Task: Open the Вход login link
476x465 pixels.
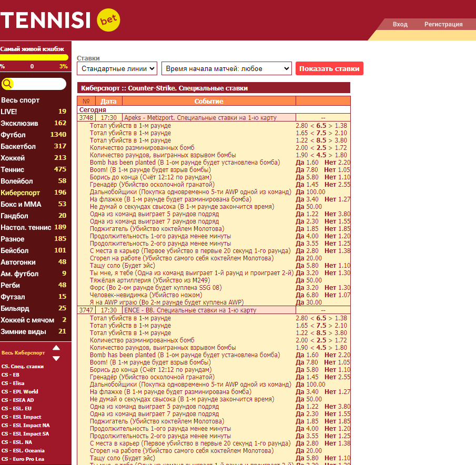Action: pos(400,24)
